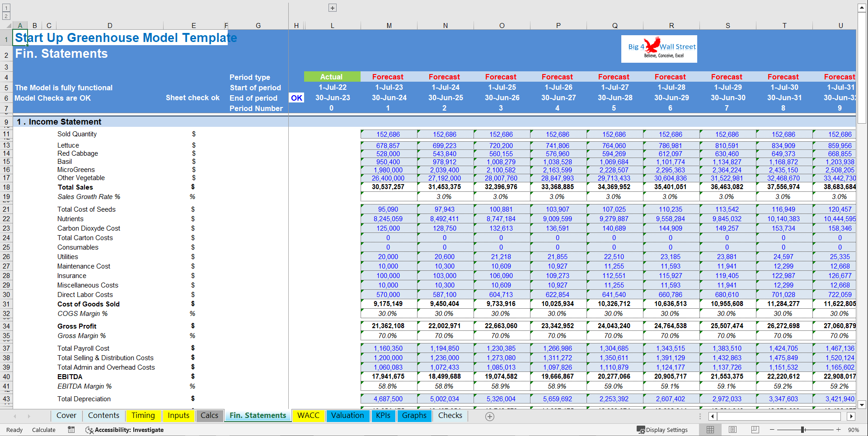Screen dimensions: 868x436
Task: Start macro recording from the status bar
Action: pyautogui.click(x=71, y=430)
